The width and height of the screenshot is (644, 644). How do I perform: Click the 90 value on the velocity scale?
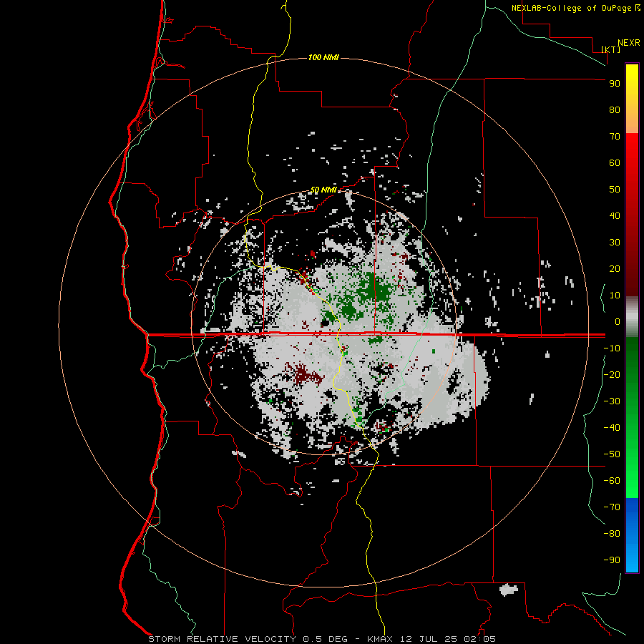[615, 84]
